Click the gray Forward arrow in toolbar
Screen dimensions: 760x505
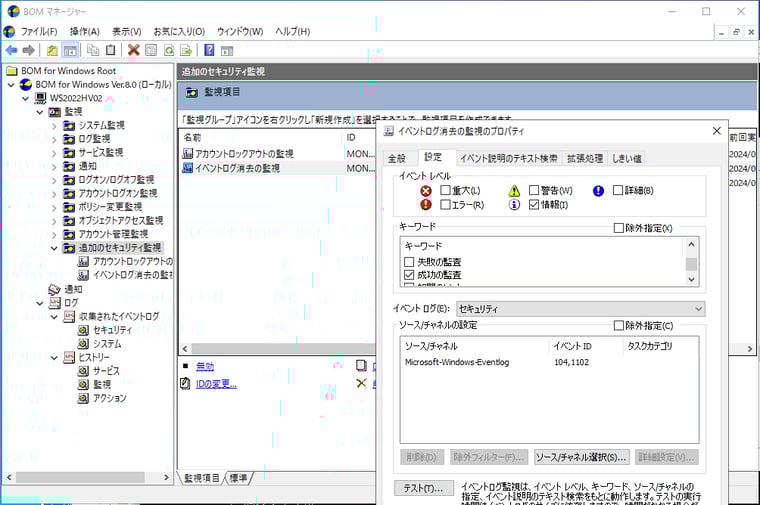pyautogui.click(x=29, y=50)
